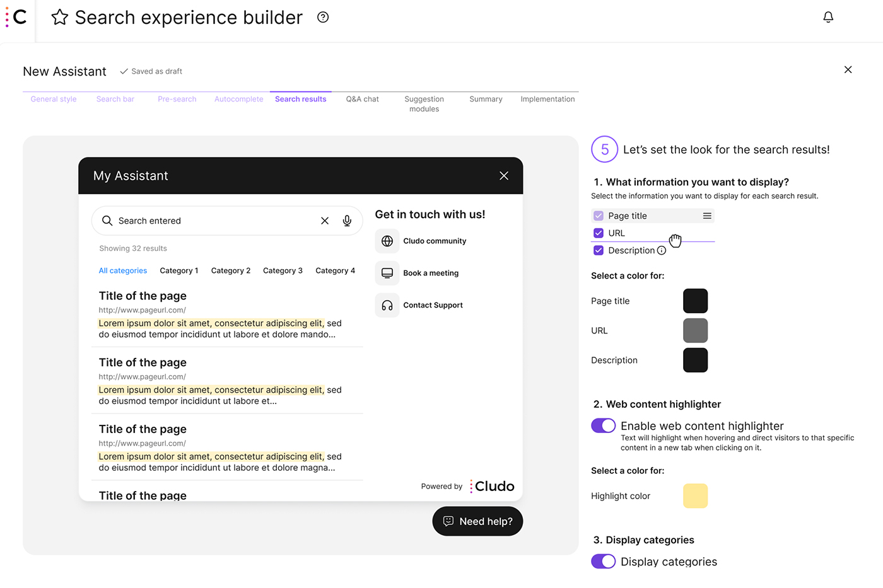Open the Pre-search tab
883x588 pixels.
177,99
